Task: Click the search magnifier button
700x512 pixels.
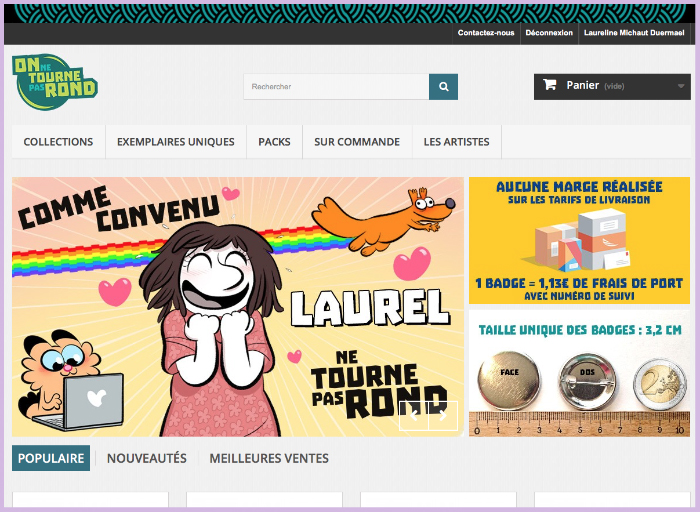Action: point(443,87)
